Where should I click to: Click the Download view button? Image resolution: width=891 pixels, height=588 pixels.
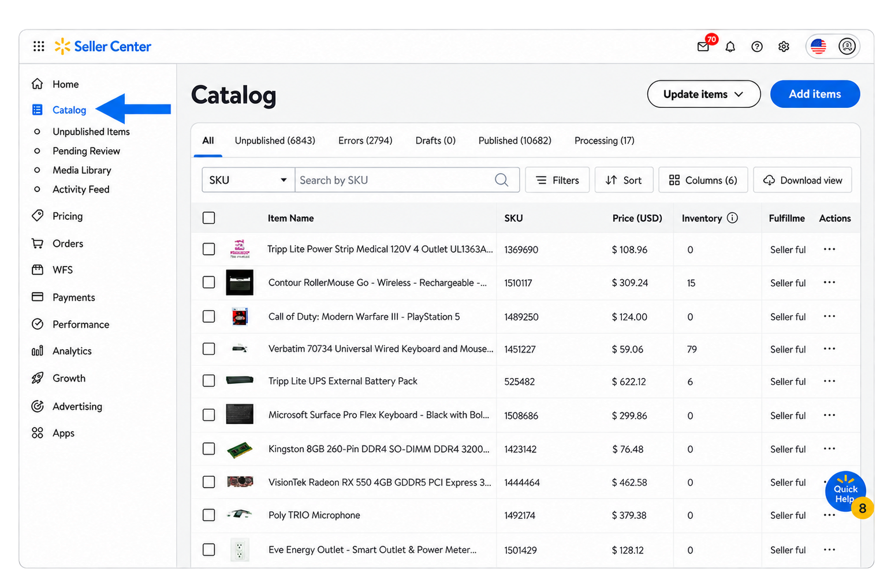(803, 180)
